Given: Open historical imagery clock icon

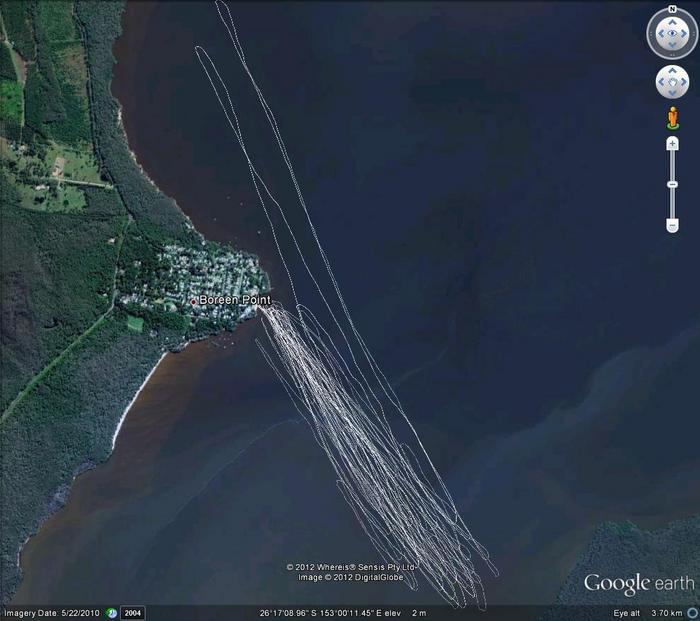Looking at the screenshot, I should pos(112,613).
